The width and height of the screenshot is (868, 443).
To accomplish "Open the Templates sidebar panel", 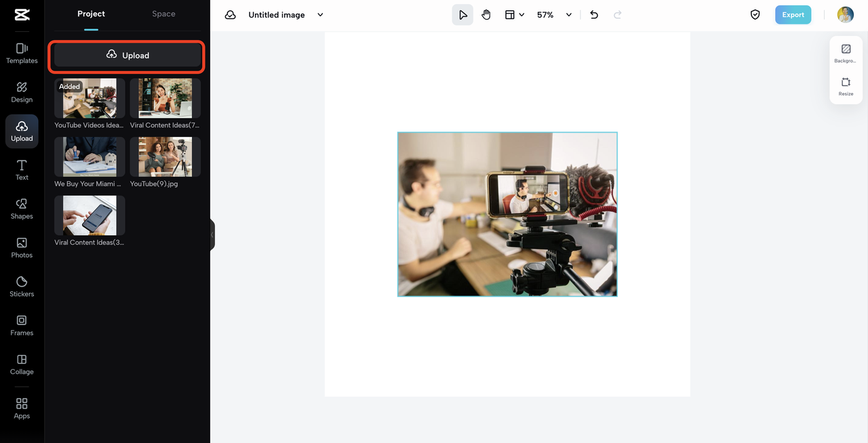I will pyautogui.click(x=22, y=53).
